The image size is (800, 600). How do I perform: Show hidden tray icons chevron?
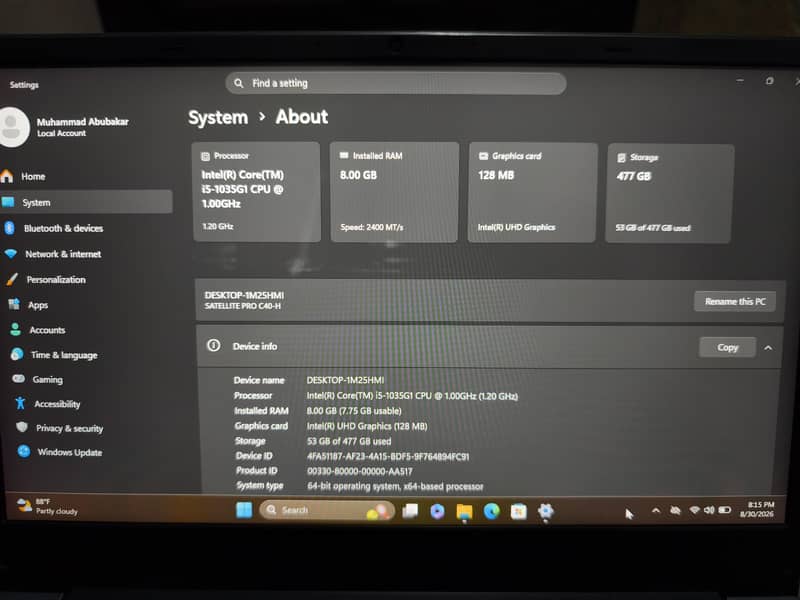[656, 510]
